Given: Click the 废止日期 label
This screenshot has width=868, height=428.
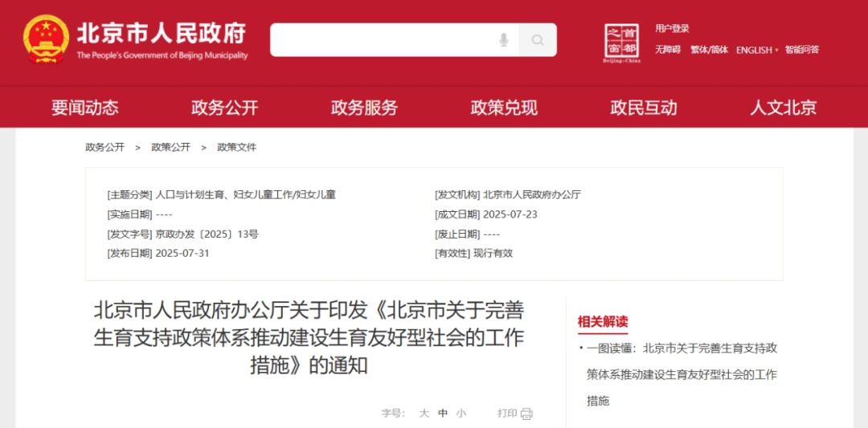Looking at the screenshot, I should 457,234.
